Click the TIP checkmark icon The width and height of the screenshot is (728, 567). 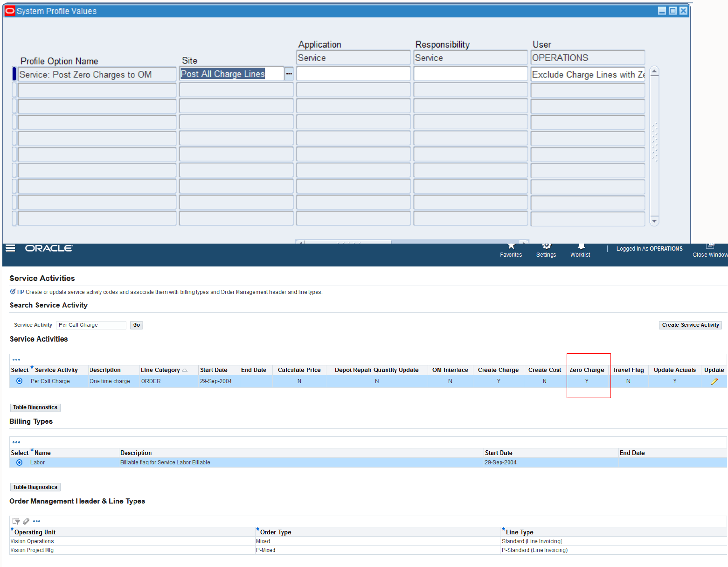click(x=13, y=291)
